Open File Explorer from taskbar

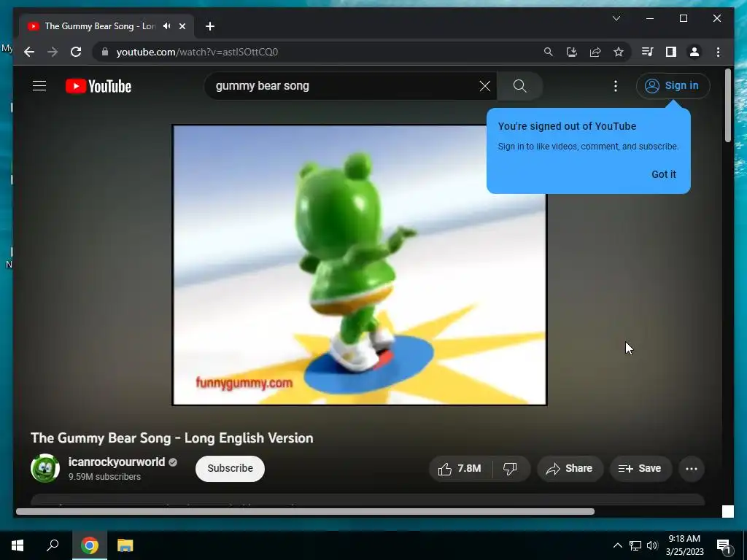point(125,545)
